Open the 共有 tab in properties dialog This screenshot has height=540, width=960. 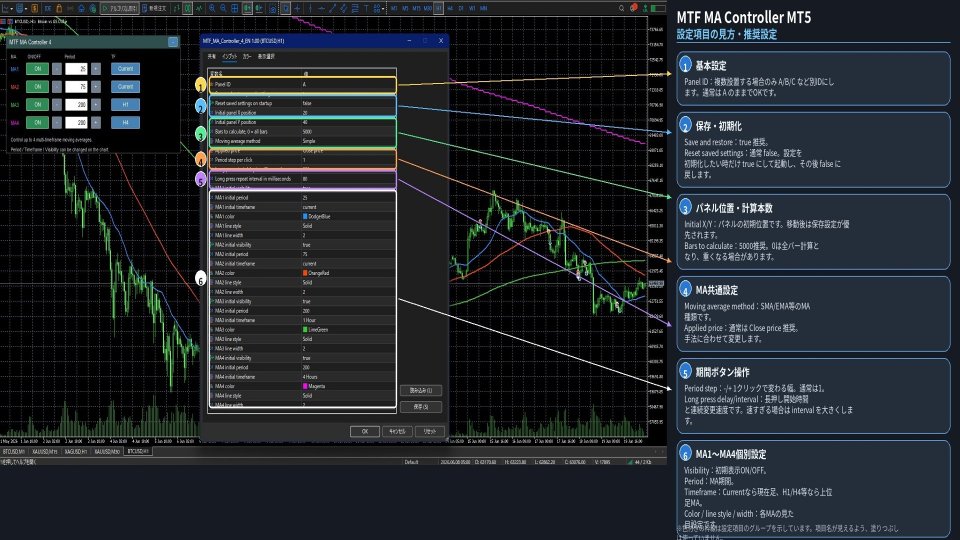[x=212, y=56]
